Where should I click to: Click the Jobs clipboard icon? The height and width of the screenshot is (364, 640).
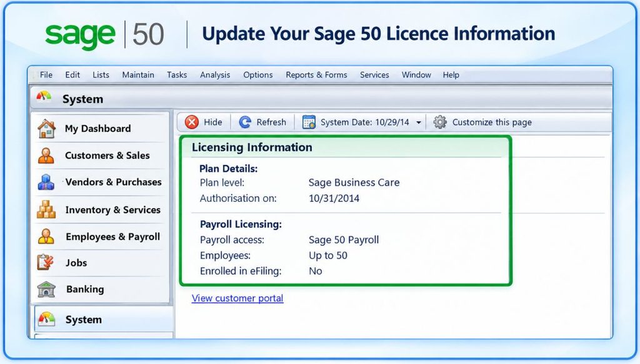[x=45, y=262]
